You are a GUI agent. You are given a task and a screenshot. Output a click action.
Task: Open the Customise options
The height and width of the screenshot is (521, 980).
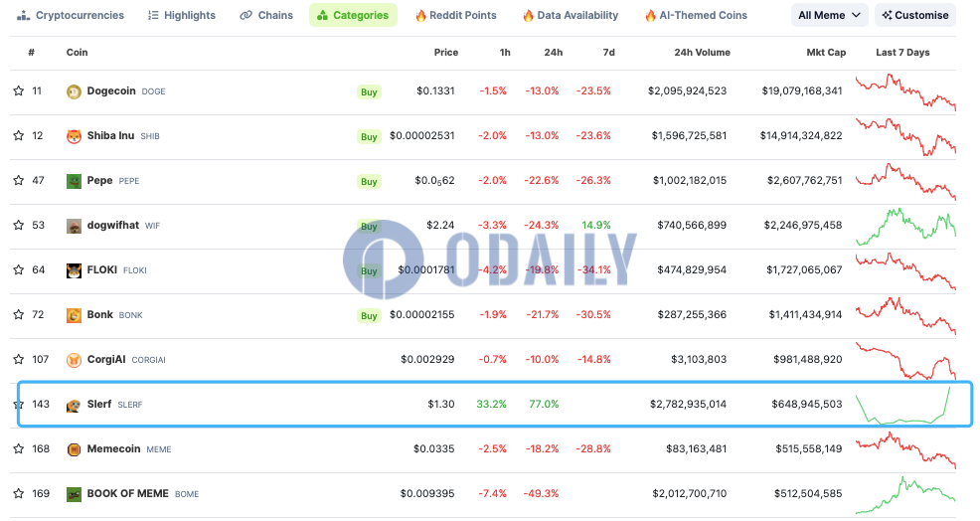tap(915, 15)
